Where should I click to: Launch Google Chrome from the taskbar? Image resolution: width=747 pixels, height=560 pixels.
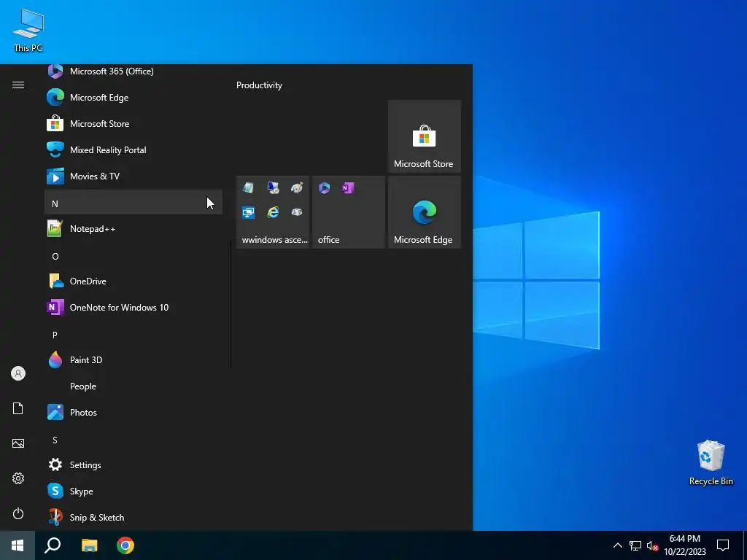(125, 545)
